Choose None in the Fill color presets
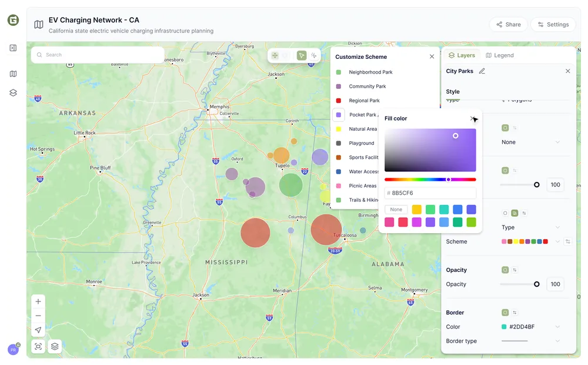Image resolution: width=588 pixels, height=365 pixels. (396, 210)
